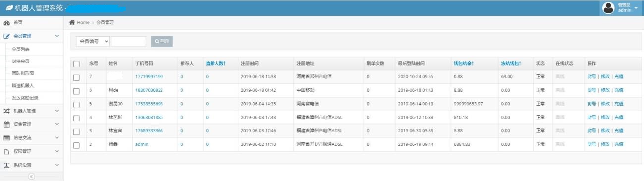
Task: Open 赠送机器人 submenu item
Action: pos(23,85)
